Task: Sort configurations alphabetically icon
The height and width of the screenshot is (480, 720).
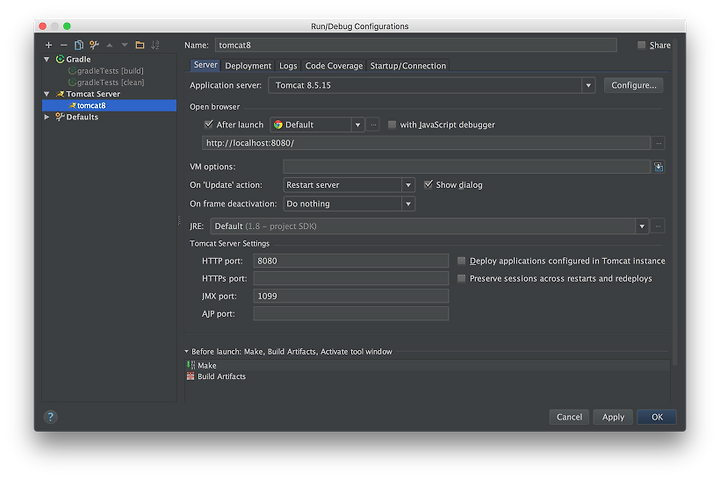Action: pyautogui.click(x=155, y=45)
